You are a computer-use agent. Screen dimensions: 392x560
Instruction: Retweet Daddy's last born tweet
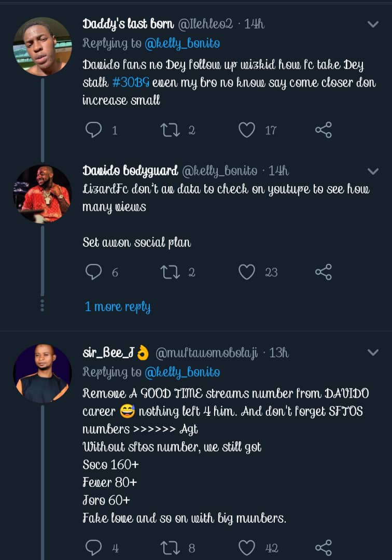(x=171, y=130)
